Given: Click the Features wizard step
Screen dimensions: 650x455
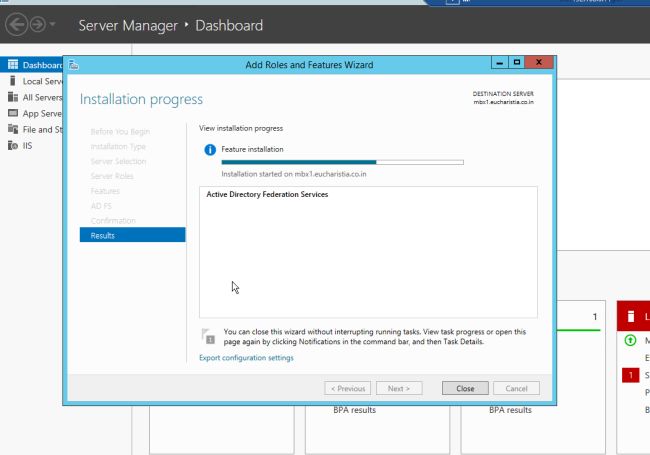Looking at the screenshot, I should [105, 191].
